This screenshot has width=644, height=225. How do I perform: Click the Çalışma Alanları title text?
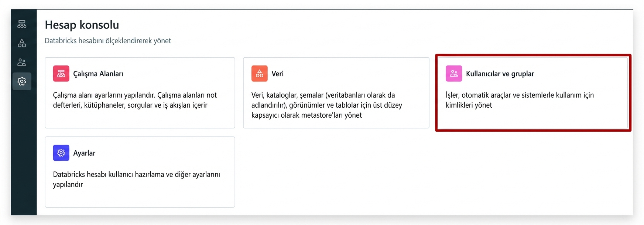point(98,73)
